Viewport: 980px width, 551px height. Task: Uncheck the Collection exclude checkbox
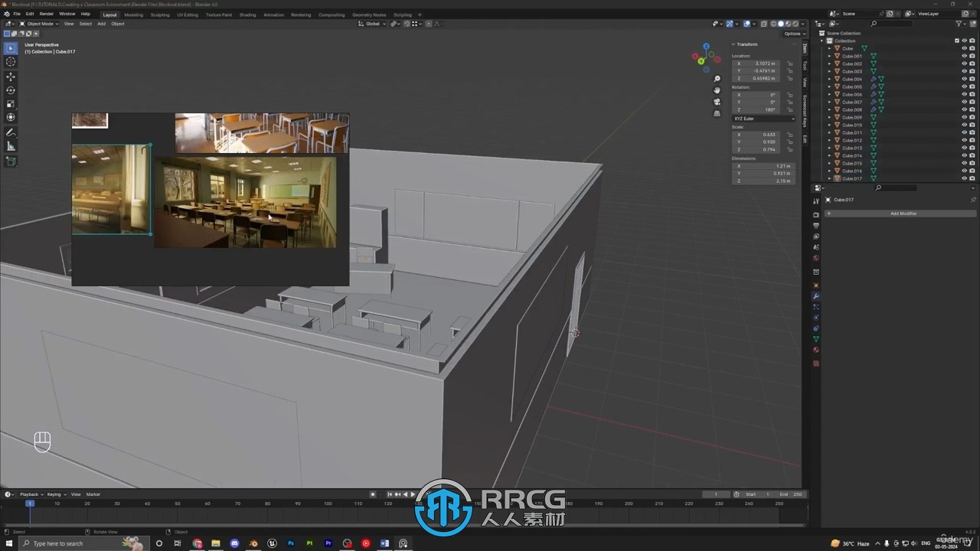(956, 41)
